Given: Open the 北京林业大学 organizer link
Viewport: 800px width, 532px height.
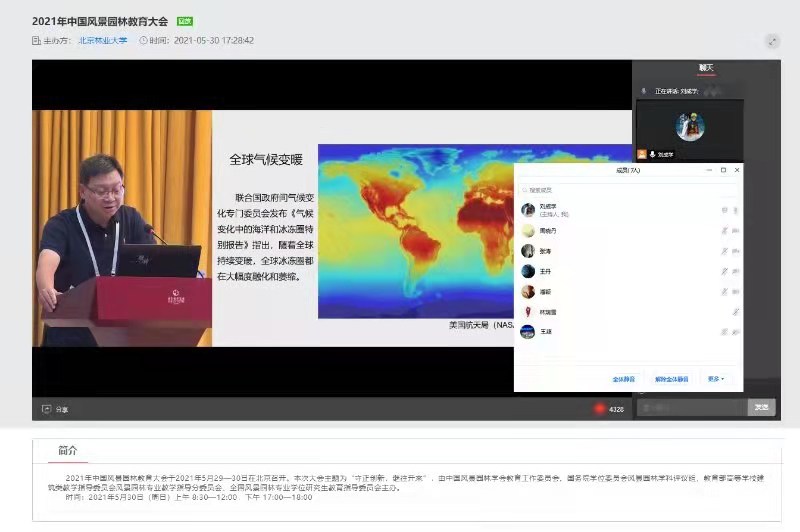Looking at the screenshot, I should 103,40.
